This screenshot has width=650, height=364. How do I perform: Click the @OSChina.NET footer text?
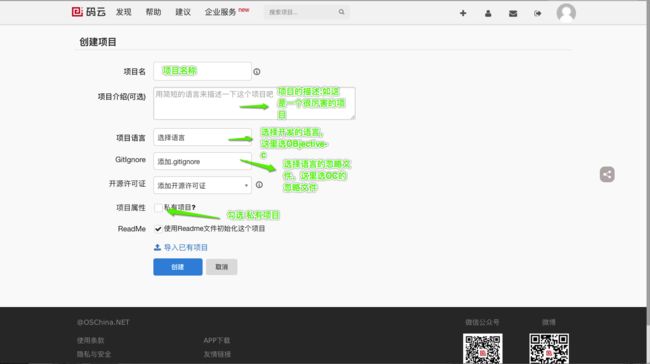coord(103,322)
